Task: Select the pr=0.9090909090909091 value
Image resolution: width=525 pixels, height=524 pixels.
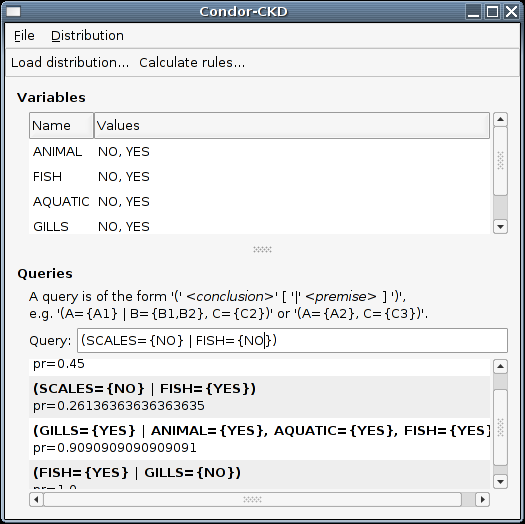Action: 115,448
